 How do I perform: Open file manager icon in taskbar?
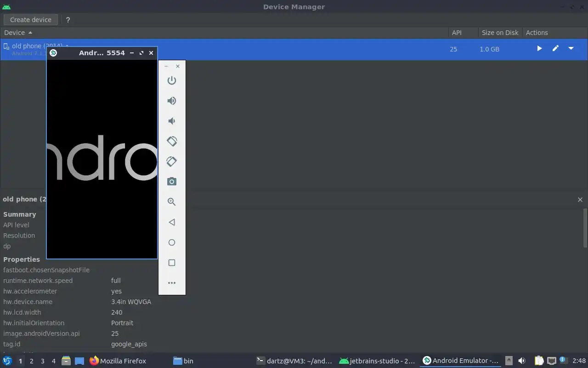click(66, 361)
